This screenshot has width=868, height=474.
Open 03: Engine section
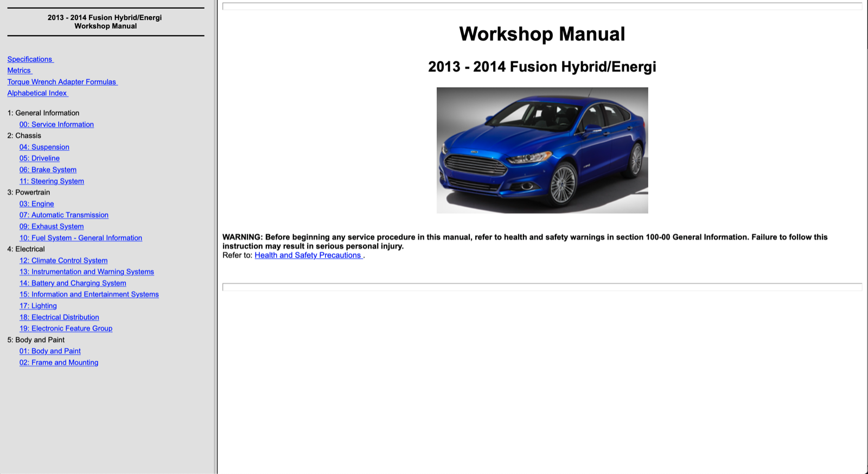(36, 204)
